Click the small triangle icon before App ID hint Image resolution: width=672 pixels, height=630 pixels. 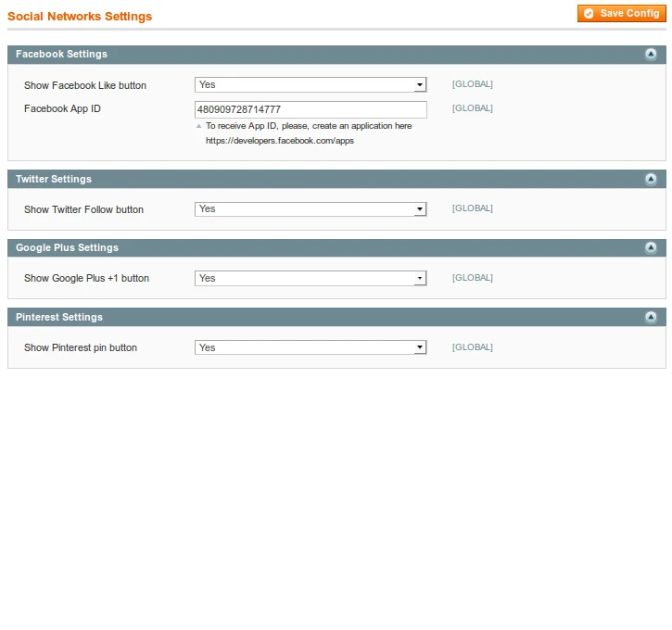click(198, 126)
